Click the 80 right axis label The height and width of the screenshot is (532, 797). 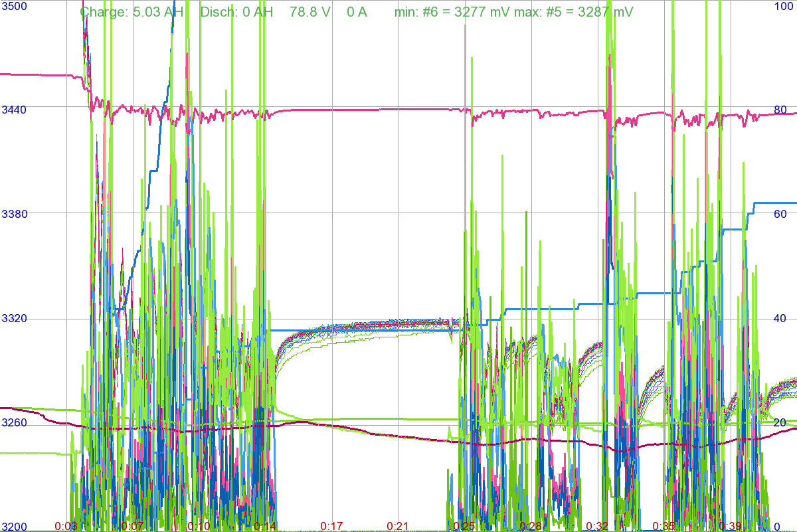click(x=780, y=110)
